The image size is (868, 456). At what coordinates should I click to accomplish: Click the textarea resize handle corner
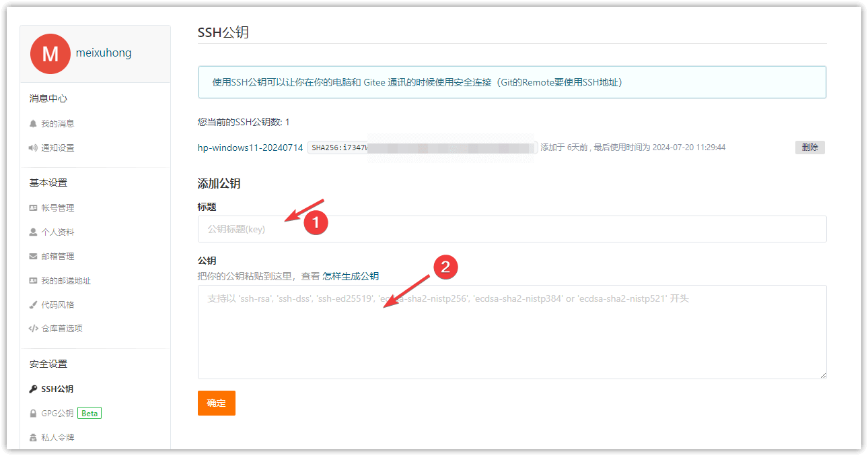(x=822, y=374)
